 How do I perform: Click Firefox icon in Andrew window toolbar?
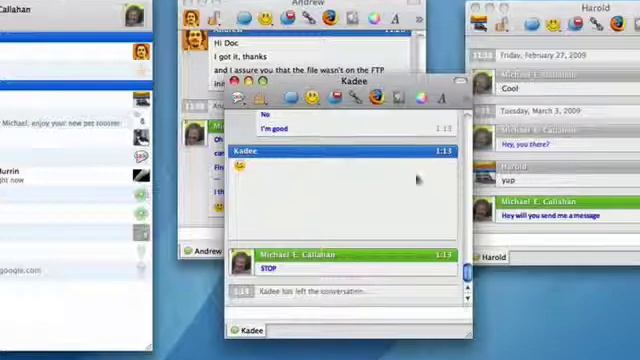[x=330, y=18]
